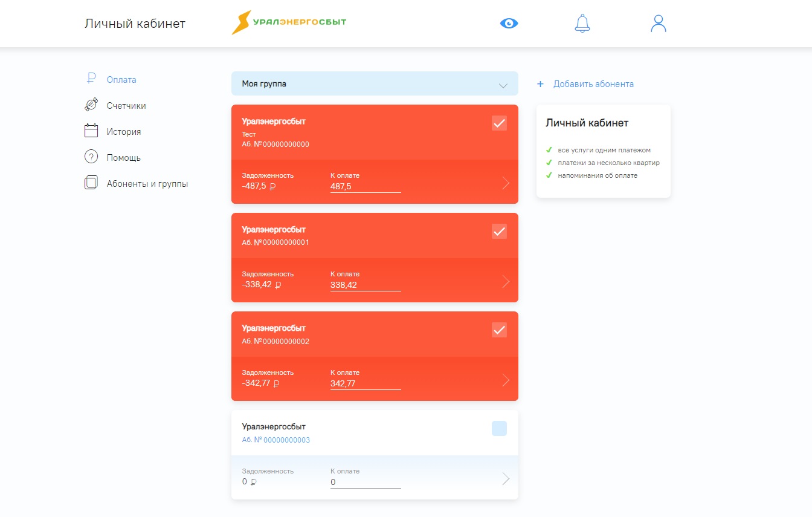Click payment amount field 487,5
Screen dimensions: 812x517
tap(366, 187)
